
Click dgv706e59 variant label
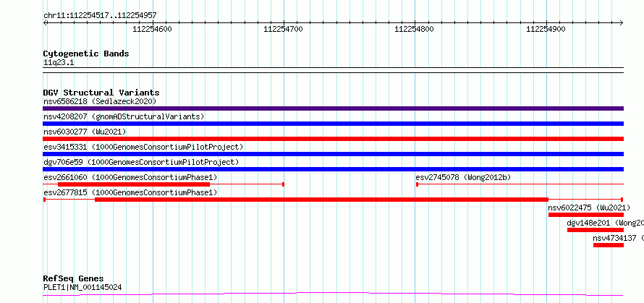tap(141, 162)
